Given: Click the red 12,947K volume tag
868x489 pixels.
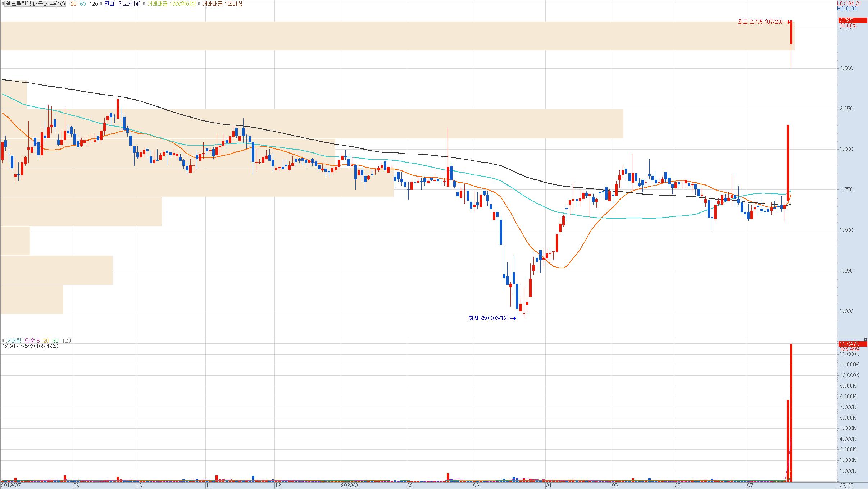Looking at the screenshot, I should 852,344.
